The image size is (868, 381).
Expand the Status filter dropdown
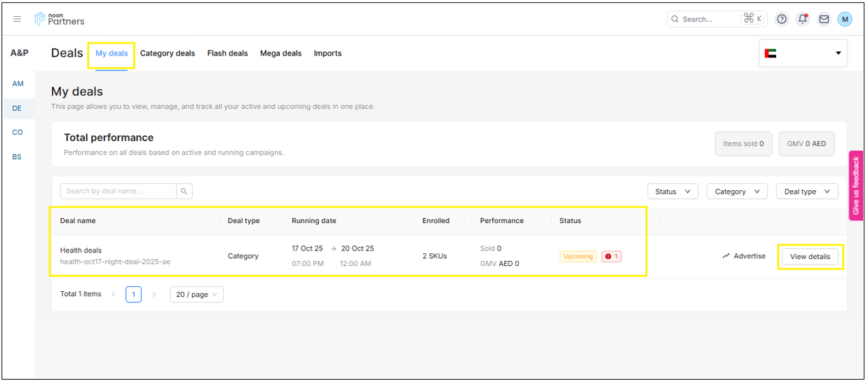coord(672,192)
